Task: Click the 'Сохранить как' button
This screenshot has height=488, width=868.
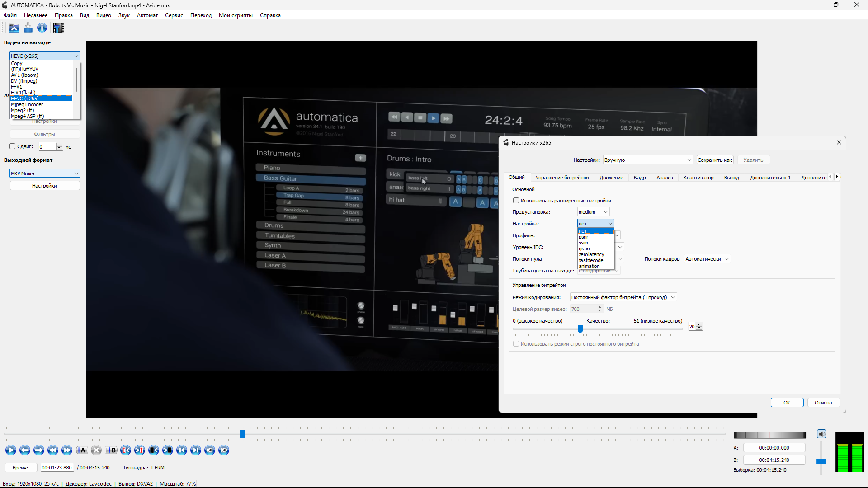Action: (x=715, y=160)
